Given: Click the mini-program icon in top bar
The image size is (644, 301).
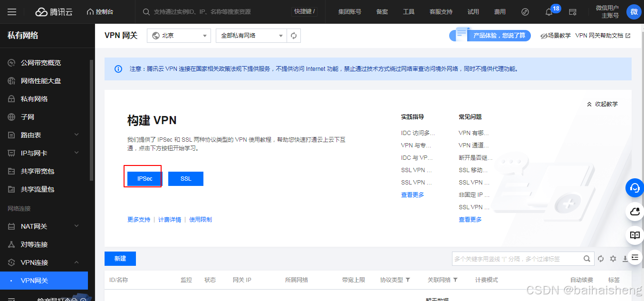Looking at the screenshot, I should click(525, 12).
